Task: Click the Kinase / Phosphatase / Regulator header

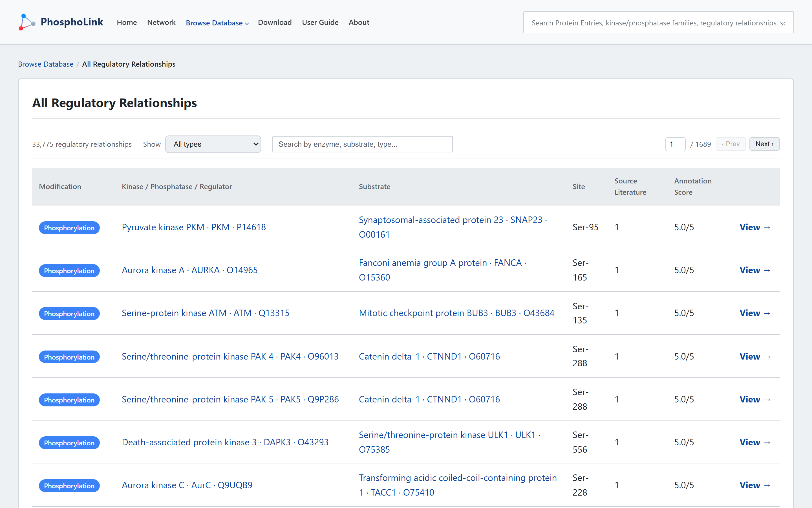Action: pos(177,187)
